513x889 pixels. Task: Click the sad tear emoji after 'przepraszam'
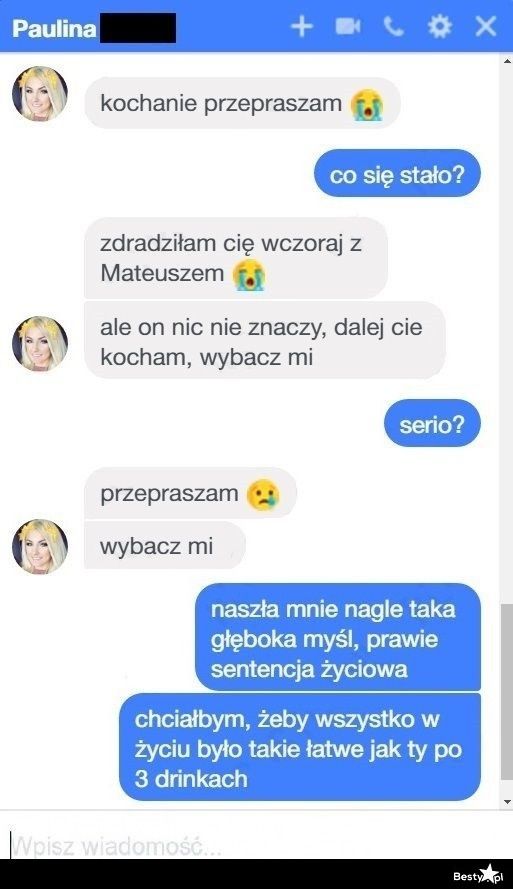(263, 495)
